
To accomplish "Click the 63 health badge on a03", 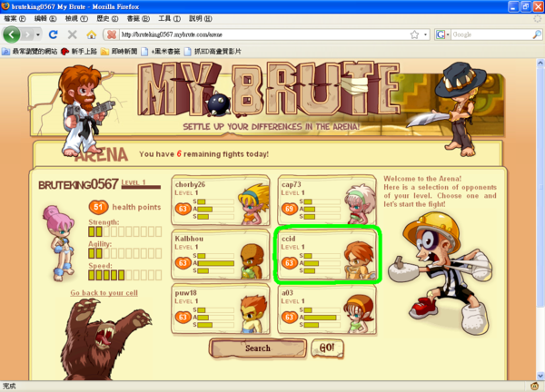I will click(x=290, y=317).
